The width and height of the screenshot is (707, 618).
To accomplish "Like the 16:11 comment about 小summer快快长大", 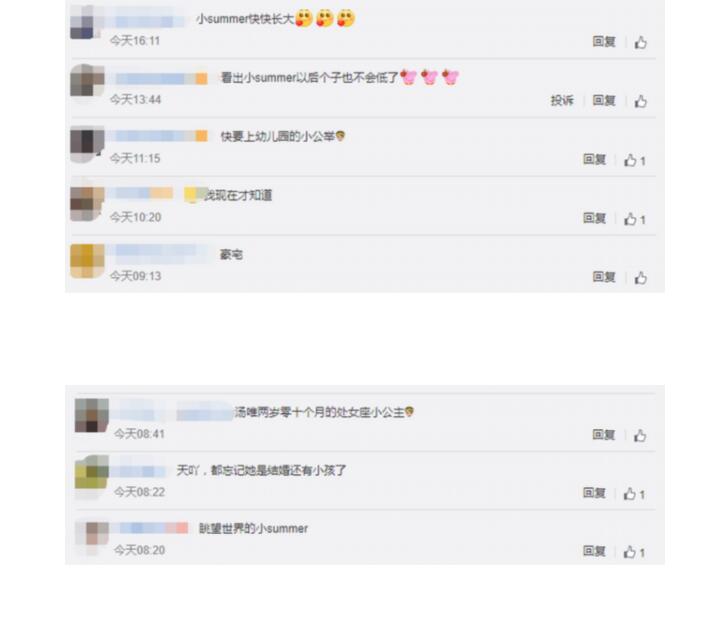I will [641, 43].
